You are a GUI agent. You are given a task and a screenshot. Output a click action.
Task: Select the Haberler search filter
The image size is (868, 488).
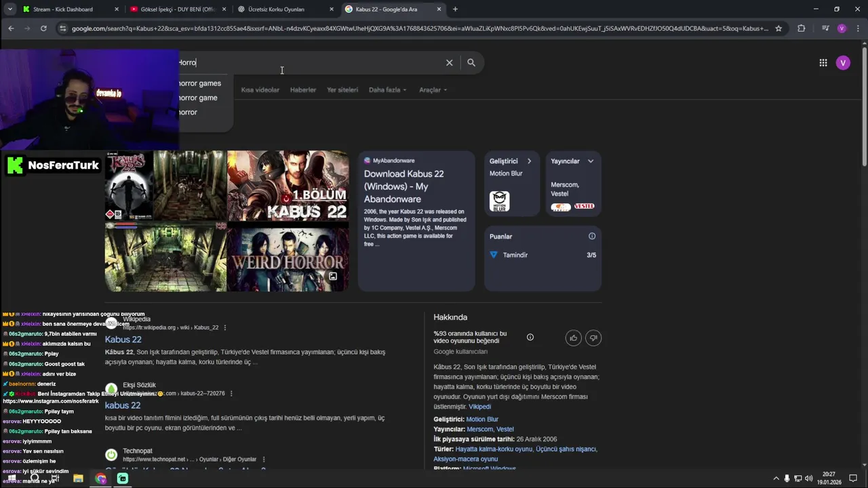click(303, 89)
